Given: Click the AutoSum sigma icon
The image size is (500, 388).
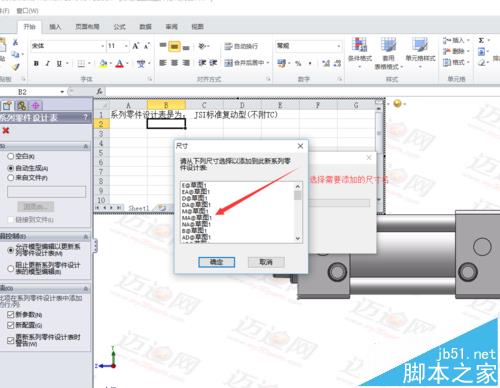Looking at the screenshot, I should (481, 40).
